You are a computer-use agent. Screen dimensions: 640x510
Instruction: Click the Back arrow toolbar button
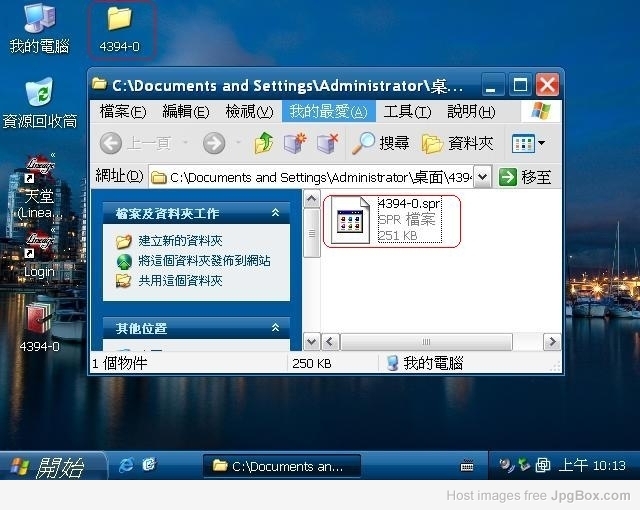(x=111, y=144)
